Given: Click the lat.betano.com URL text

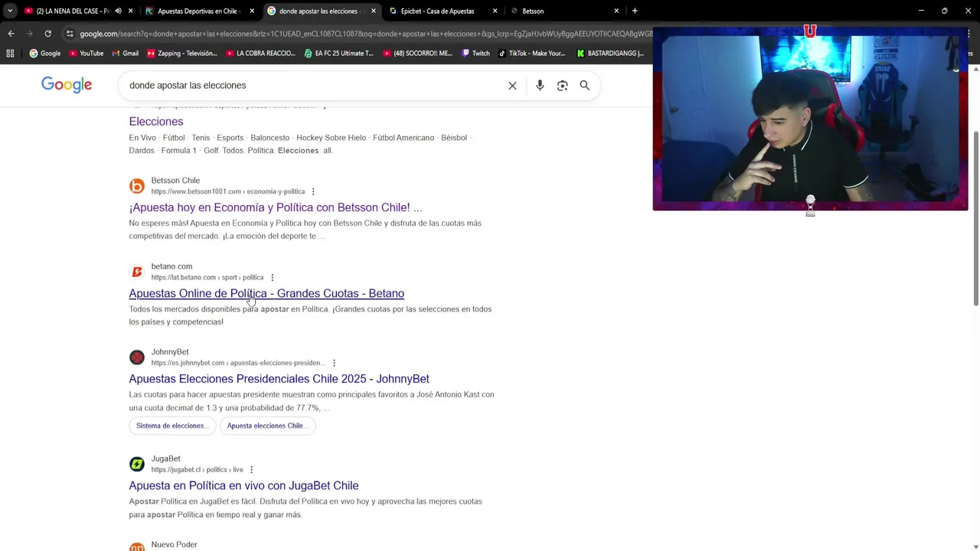Looking at the screenshot, I should [x=207, y=277].
